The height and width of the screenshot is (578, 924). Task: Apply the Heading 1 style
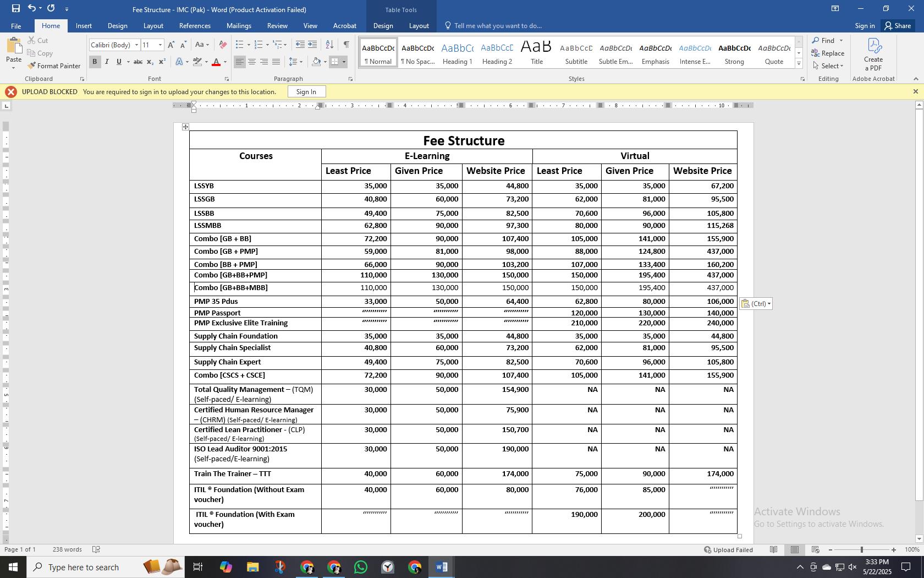tap(458, 53)
